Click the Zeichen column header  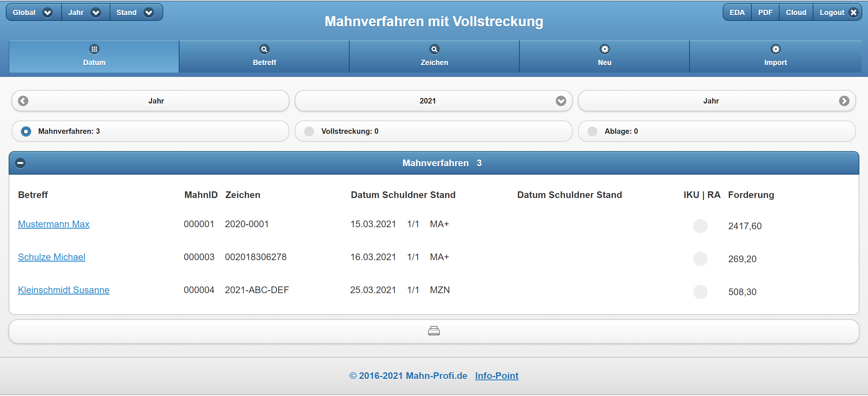(x=243, y=195)
